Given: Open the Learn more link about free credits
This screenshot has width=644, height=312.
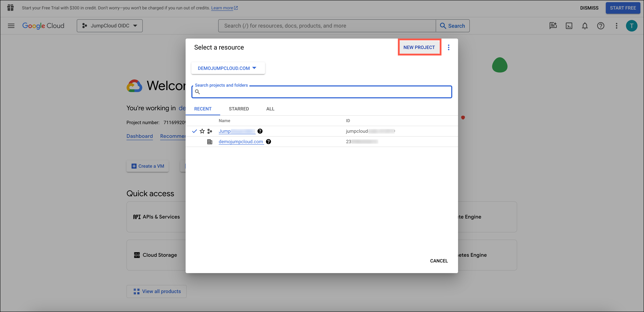Looking at the screenshot, I should pos(222,8).
